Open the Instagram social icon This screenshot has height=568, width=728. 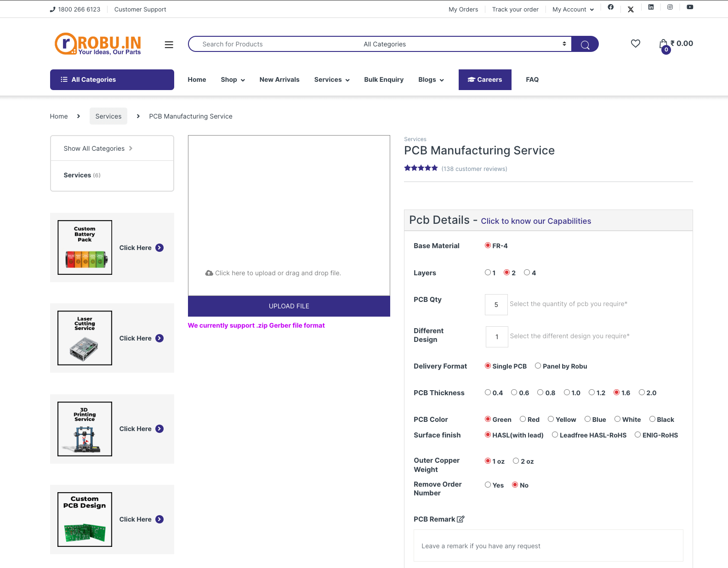[x=670, y=7]
